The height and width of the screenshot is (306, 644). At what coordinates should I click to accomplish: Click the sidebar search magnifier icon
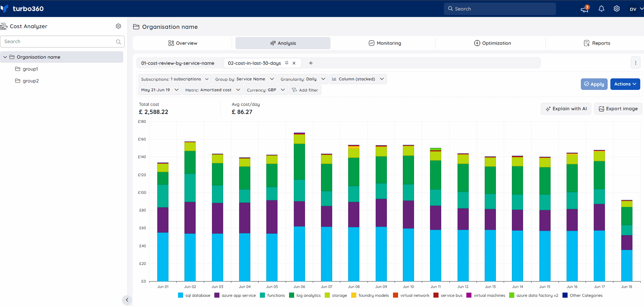coord(119,42)
